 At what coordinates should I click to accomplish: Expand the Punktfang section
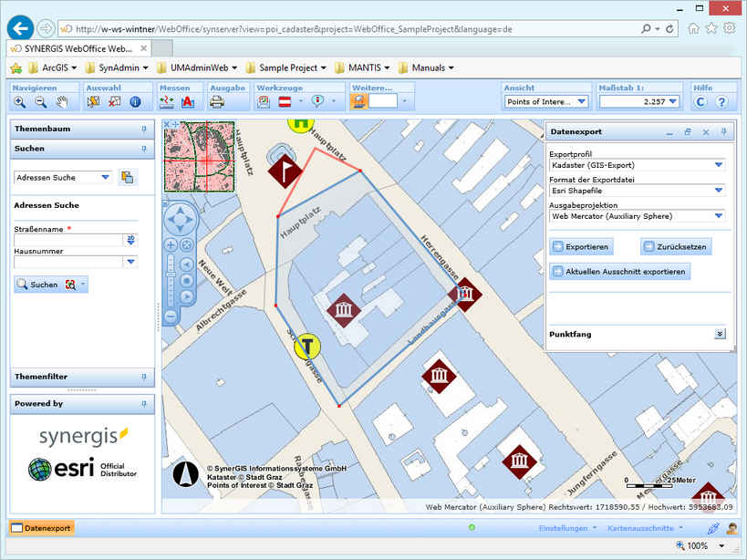[x=720, y=335]
